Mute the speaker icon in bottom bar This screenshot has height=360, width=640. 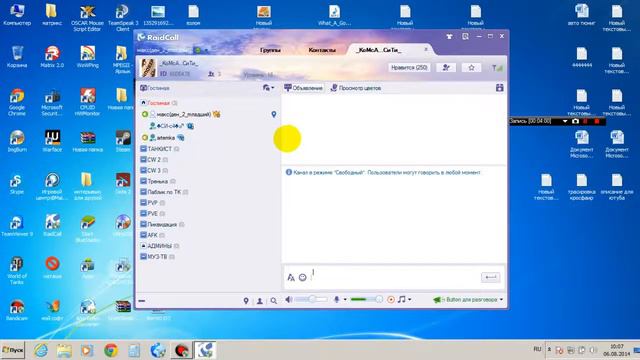[x=289, y=300]
